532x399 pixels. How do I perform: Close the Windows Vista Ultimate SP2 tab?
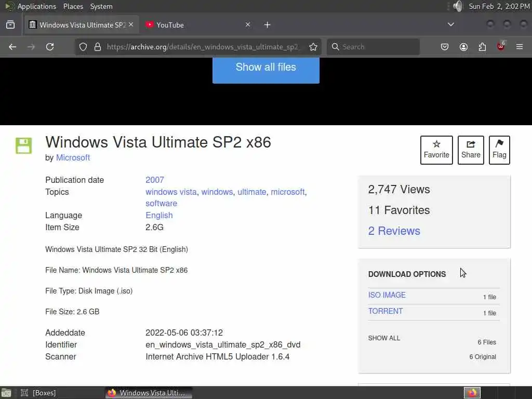[x=131, y=24]
